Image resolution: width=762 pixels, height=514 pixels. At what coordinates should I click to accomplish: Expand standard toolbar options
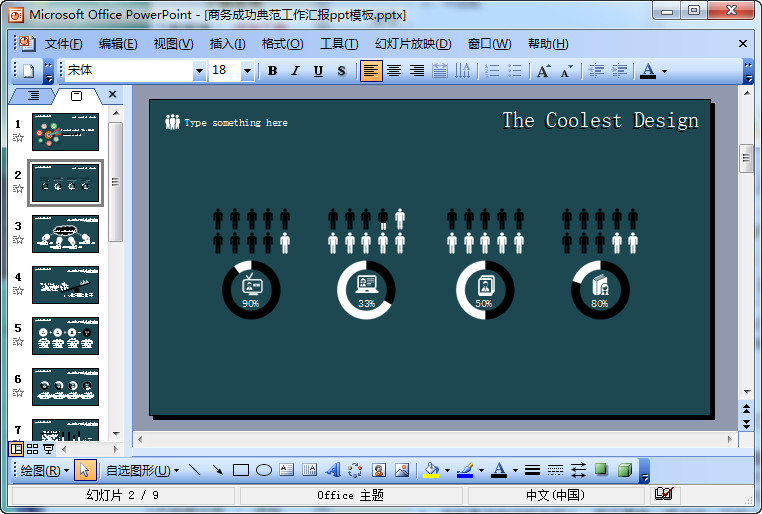pyautogui.click(x=48, y=71)
